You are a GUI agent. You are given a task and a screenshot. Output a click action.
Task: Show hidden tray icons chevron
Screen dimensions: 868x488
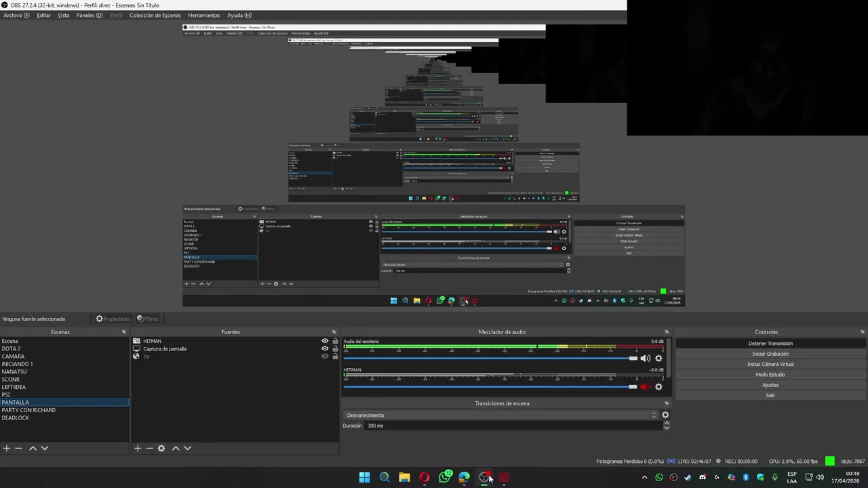coord(644,477)
